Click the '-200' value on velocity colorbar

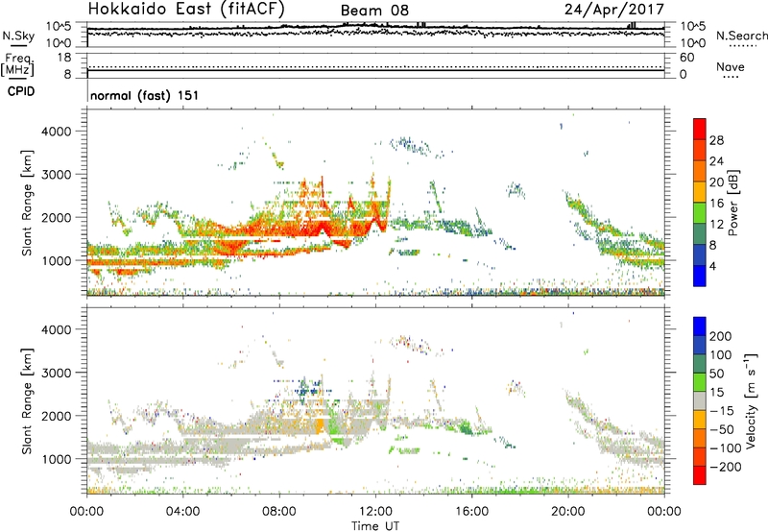pyautogui.click(x=726, y=467)
